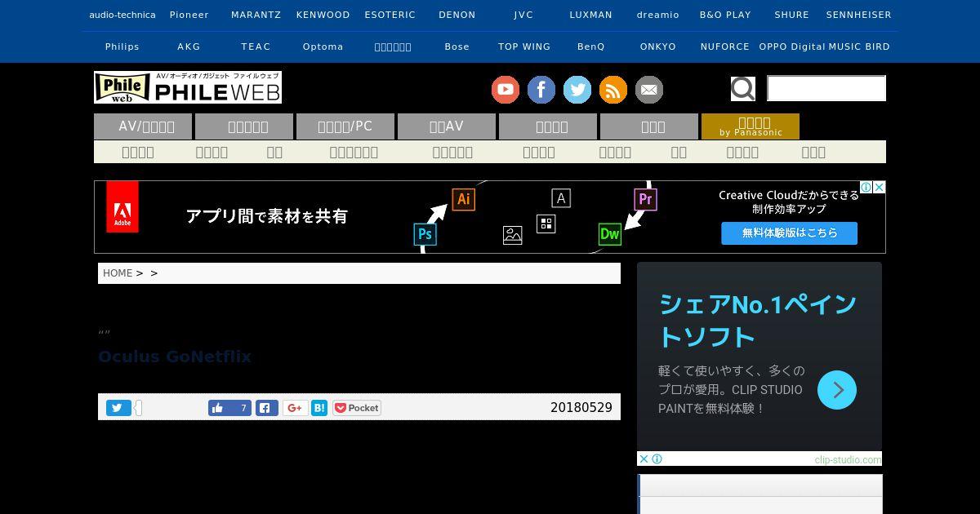Click the Photoshop Ps icon in the ad

(x=425, y=234)
